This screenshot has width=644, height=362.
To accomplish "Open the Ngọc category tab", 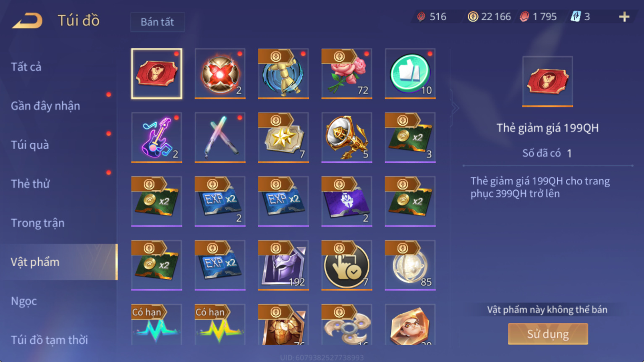I will (24, 301).
